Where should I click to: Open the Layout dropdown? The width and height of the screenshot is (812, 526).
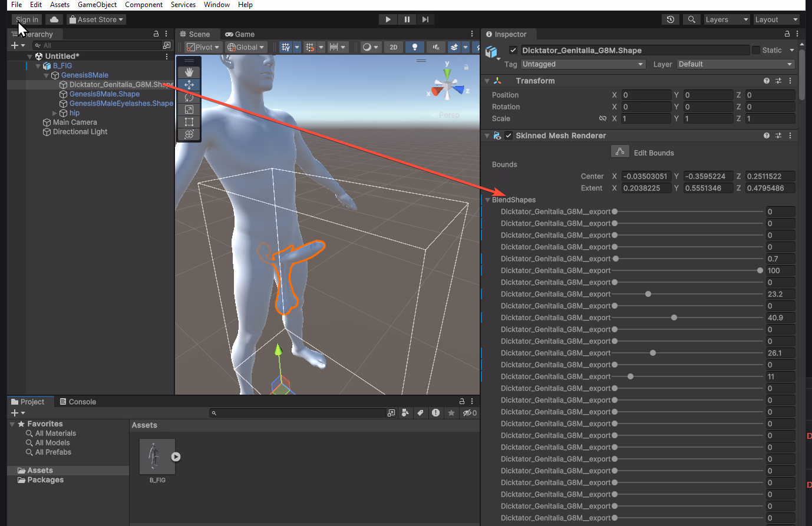coord(777,19)
